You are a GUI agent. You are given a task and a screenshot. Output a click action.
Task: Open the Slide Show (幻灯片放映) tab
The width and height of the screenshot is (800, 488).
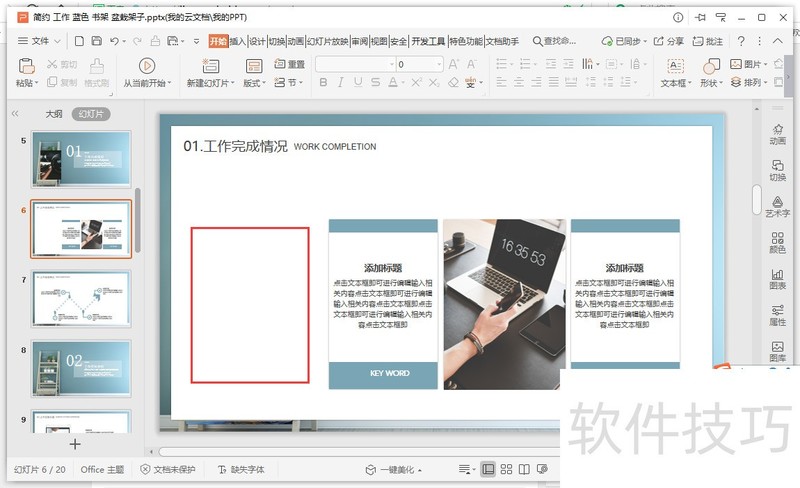[x=328, y=41]
